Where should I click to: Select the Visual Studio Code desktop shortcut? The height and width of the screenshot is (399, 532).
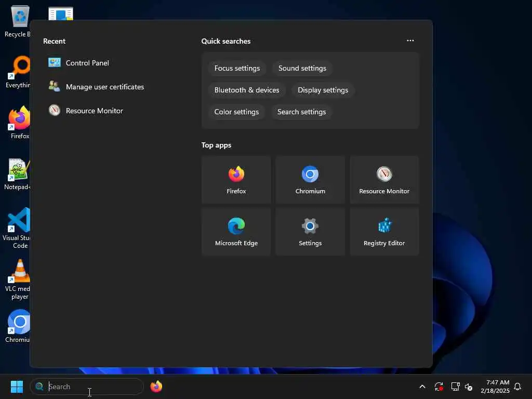click(x=17, y=228)
